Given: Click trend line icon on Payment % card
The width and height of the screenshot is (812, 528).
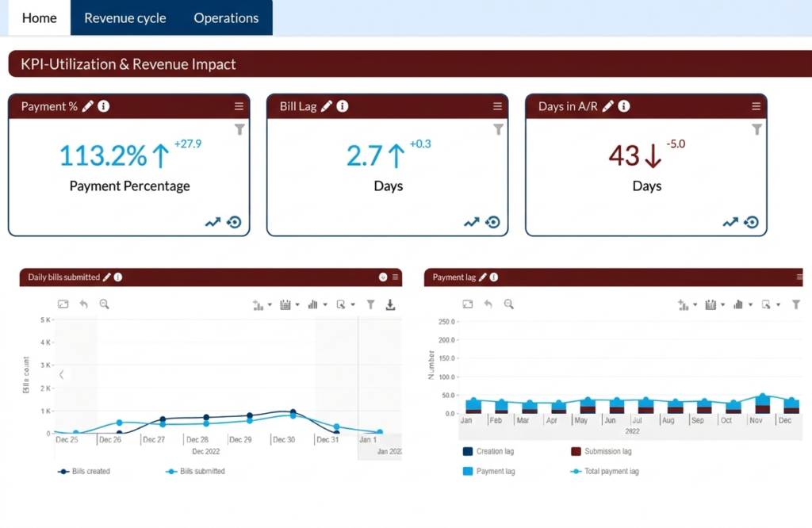Looking at the screenshot, I should point(213,223).
